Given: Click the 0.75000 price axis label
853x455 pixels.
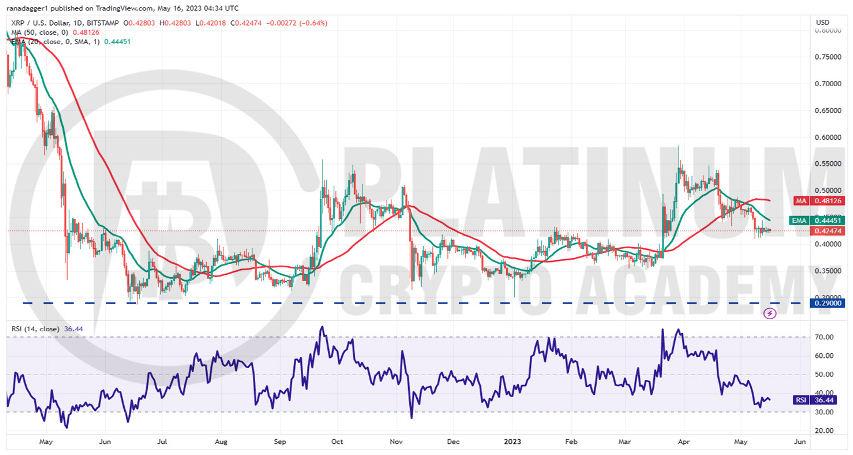Looking at the screenshot, I should (x=827, y=57).
